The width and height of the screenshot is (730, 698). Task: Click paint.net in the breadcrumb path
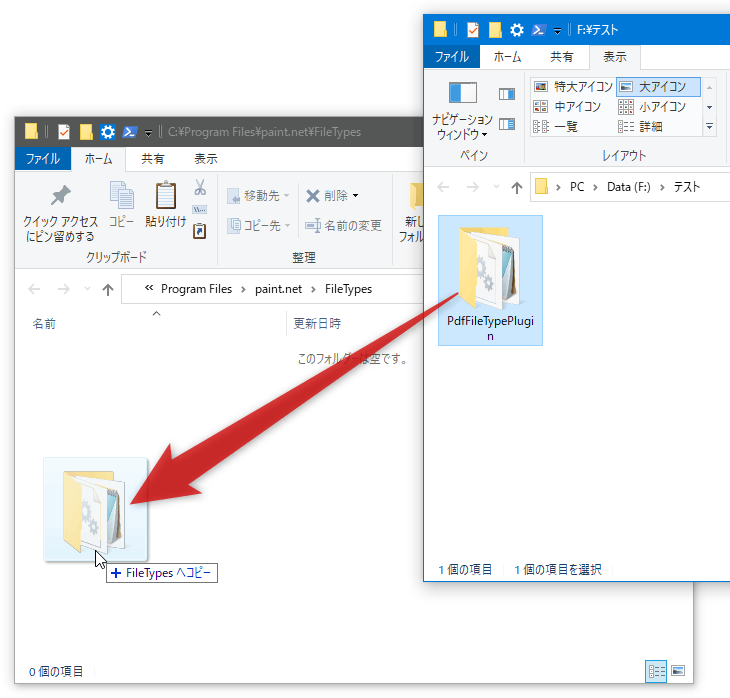[278, 289]
